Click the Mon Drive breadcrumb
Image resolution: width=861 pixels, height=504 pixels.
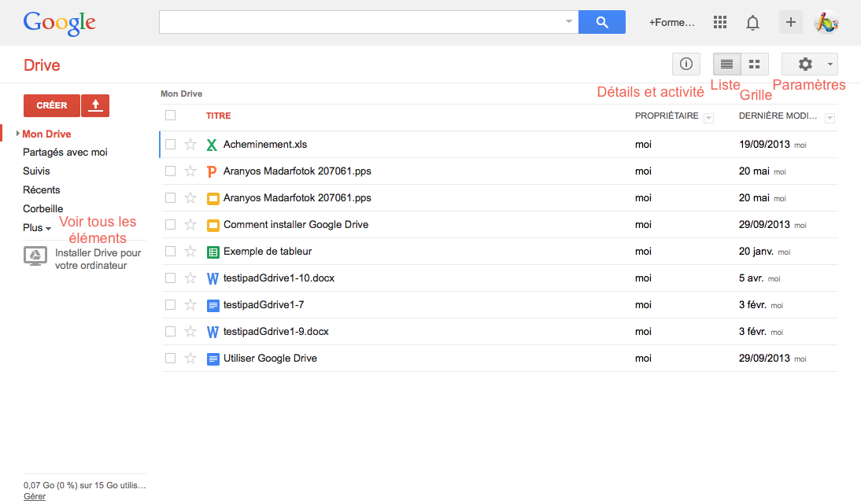[x=181, y=94]
